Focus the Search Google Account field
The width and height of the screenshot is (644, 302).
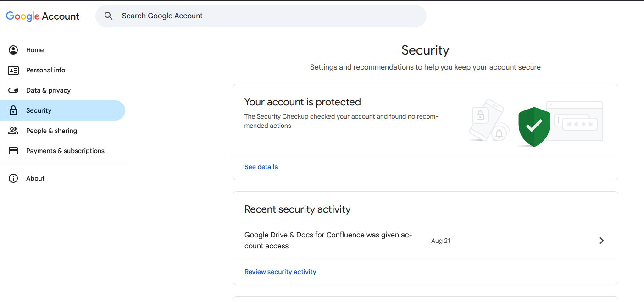[x=266, y=16]
